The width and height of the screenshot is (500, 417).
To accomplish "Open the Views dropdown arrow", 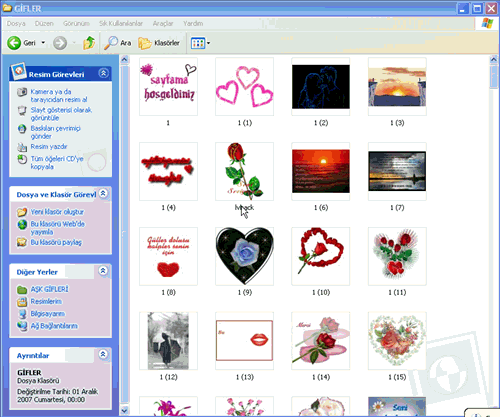I will 208,43.
